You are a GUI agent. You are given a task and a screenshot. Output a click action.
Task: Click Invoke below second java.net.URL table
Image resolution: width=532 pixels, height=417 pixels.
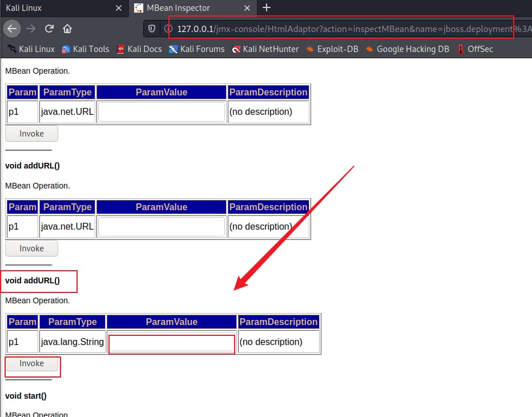(31, 248)
